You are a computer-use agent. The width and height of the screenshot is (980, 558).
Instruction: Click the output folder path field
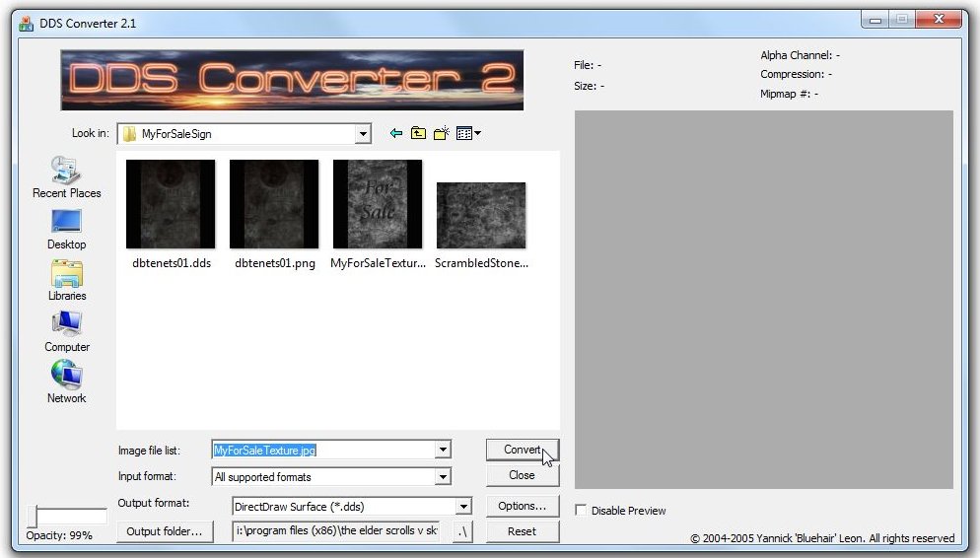[337, 530]
